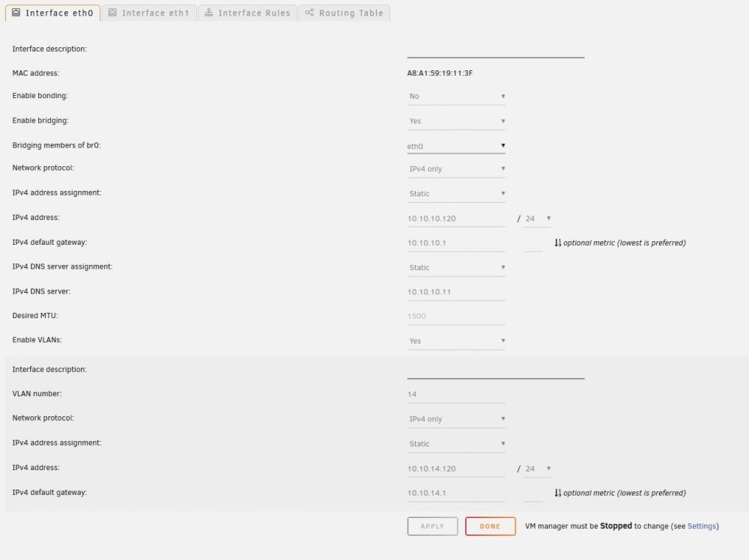749x560 pixels.
Task: Click the 'Bridging members of br0:' label
Action: [56, 145]
